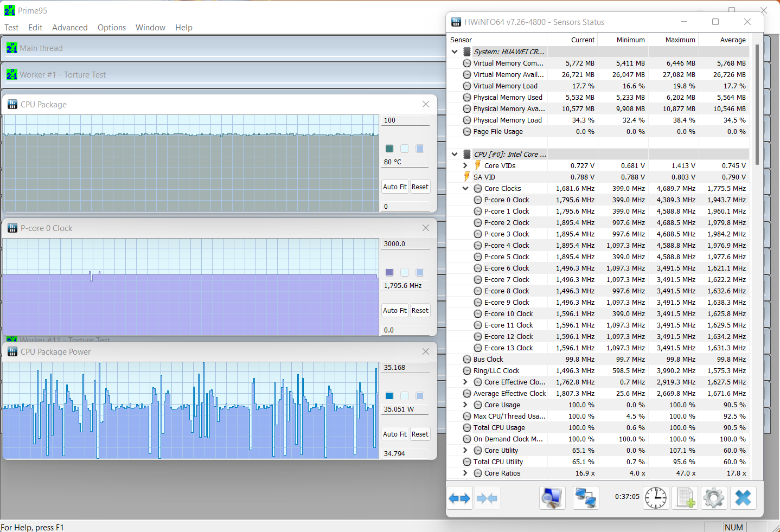The image size is (780, 532).
Task: Click the Average column header in HWiNFO
Action: [724, 40]
